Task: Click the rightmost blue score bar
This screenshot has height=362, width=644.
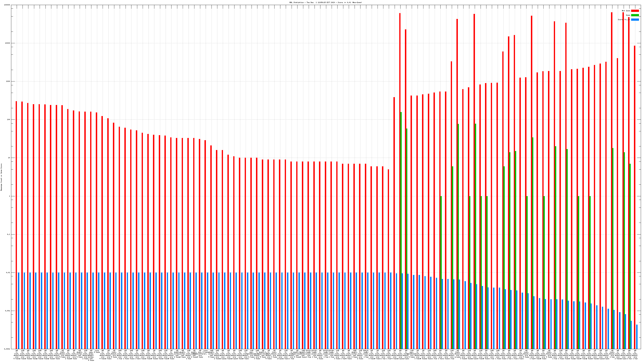Action: 637,336
